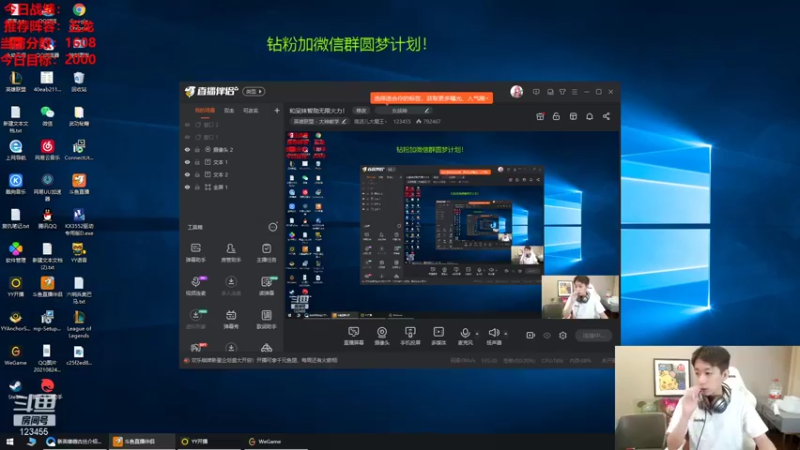Open the 弹幕秀 tool
The height and width of the screenshot is (450, 800).
coord(231,319)
